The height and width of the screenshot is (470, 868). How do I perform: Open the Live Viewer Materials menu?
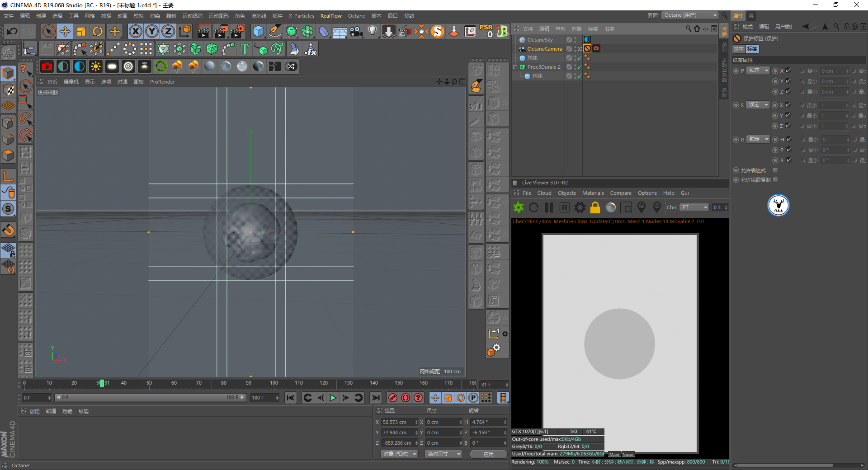point(593,193)
